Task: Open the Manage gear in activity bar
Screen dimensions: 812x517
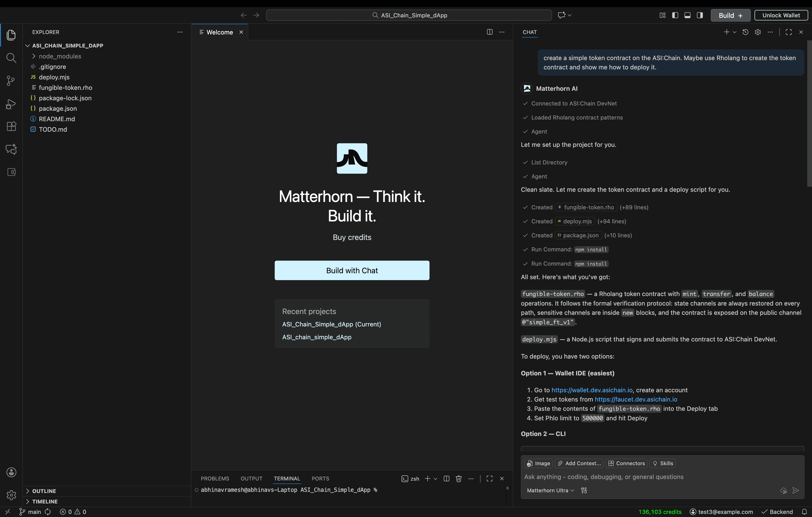Action: tap(11, 495)
